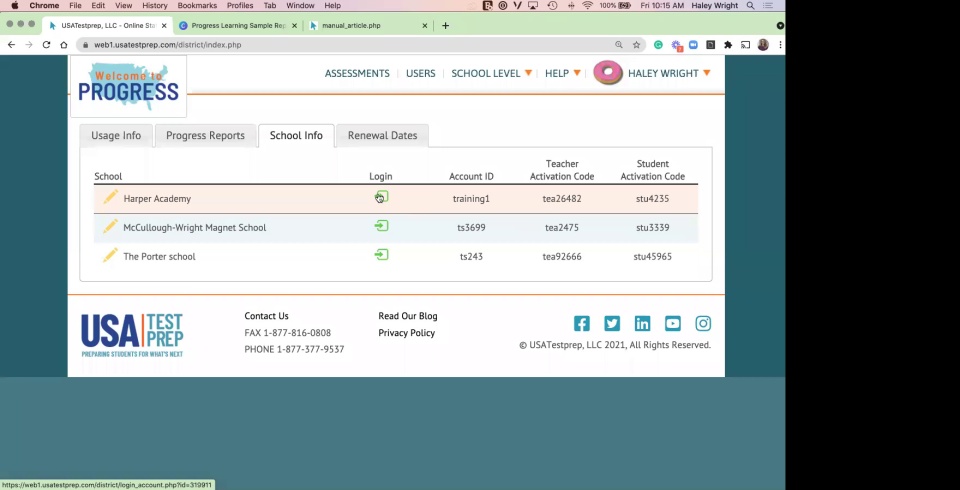The height and width of the screenshot is (490, 960).
Task: Open the Apple menu
Action: [15, 6]
